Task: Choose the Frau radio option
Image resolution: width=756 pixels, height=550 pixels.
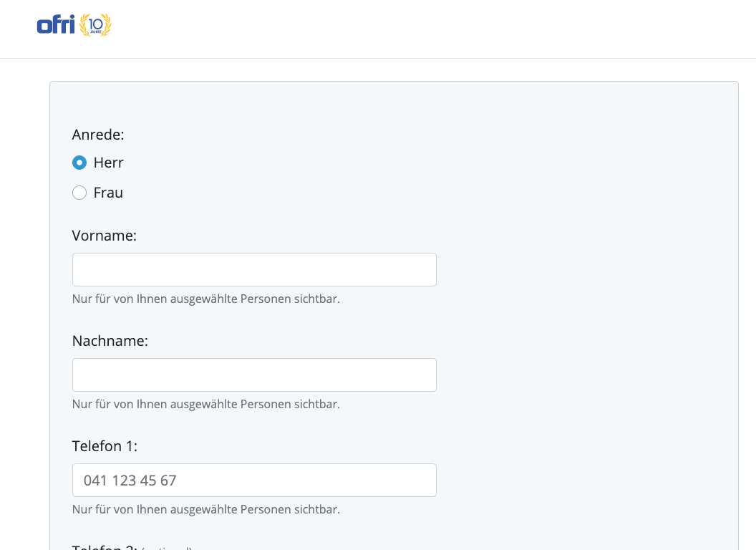Action: 79,193
